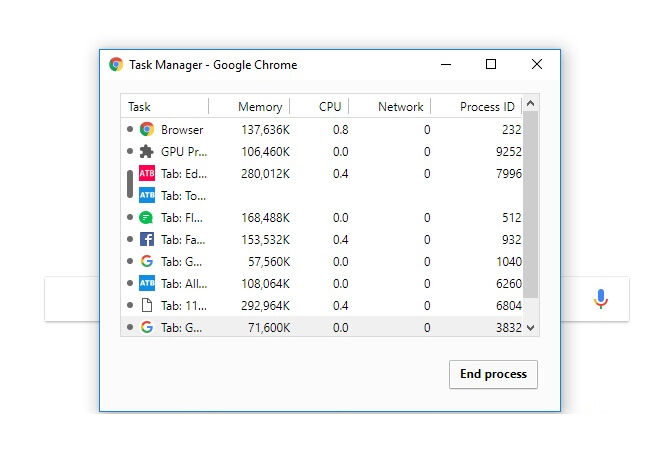
Task: Click the vertical scrollbar thumb in the task list
Action: [x=531, y=204]
